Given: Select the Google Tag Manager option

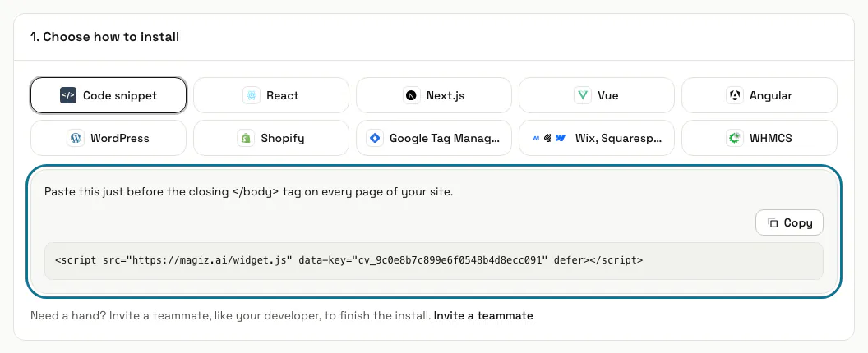Looking at the screenshot, I should point(434,138).
